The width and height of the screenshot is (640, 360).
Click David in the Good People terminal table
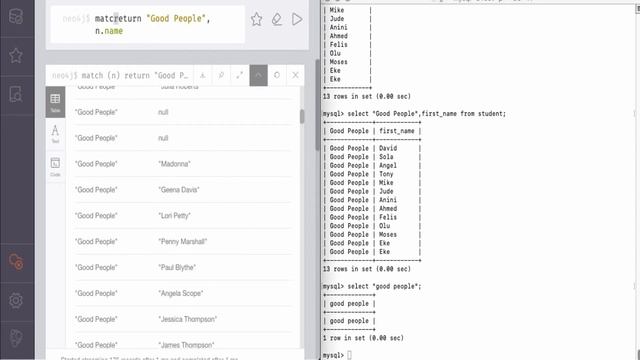point(388,148)
